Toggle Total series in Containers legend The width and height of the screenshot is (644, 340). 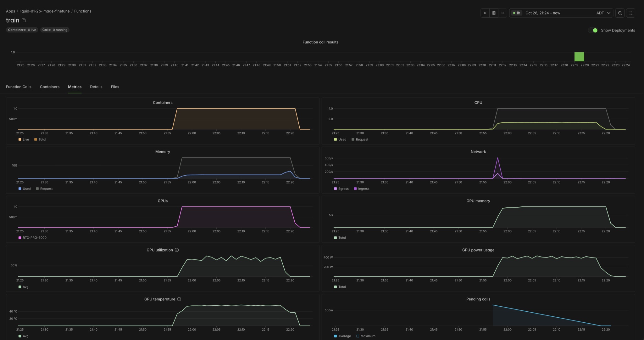click(40, 139)
